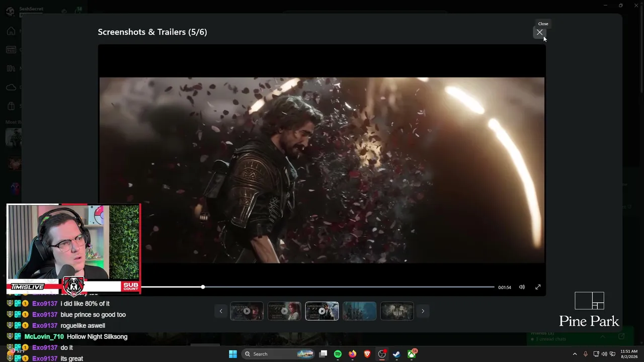The height and width of the screenshot is (362, 644).
Task: Launch Firefox from the taskbar
Action: point(352,354)
